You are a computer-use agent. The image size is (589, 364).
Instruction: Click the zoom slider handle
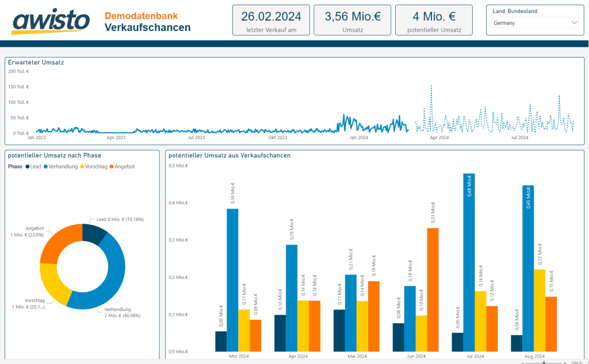pos(544,362)
